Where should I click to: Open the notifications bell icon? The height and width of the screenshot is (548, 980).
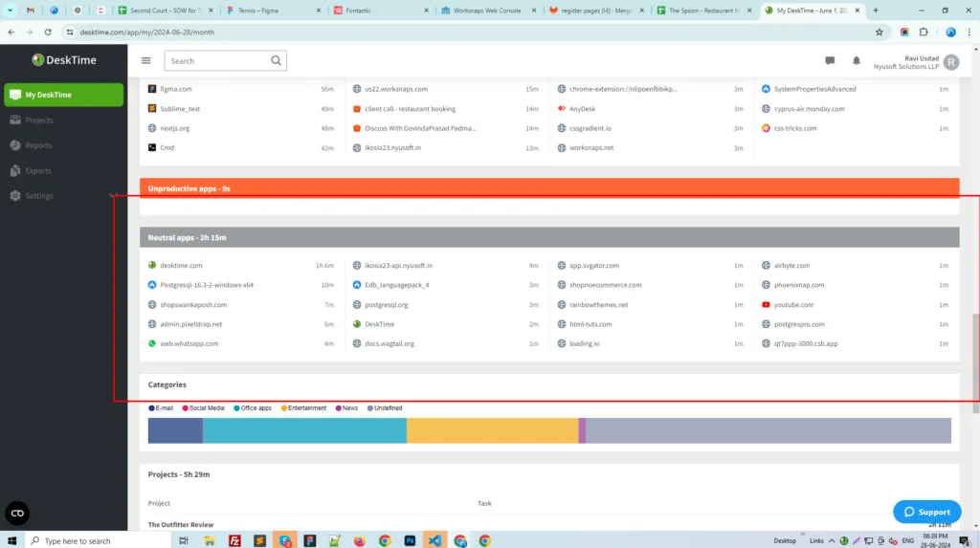[857, 61]
